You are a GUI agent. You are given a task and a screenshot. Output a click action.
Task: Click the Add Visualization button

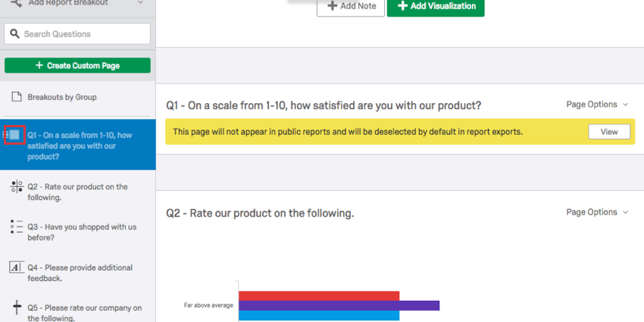[436, 7]
